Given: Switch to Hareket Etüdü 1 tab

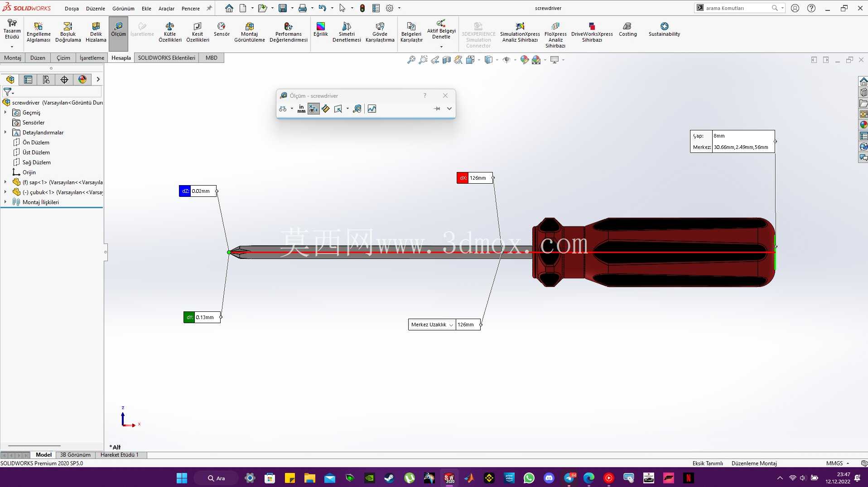Looking at the screenshot, I should (x=120, y=455).
